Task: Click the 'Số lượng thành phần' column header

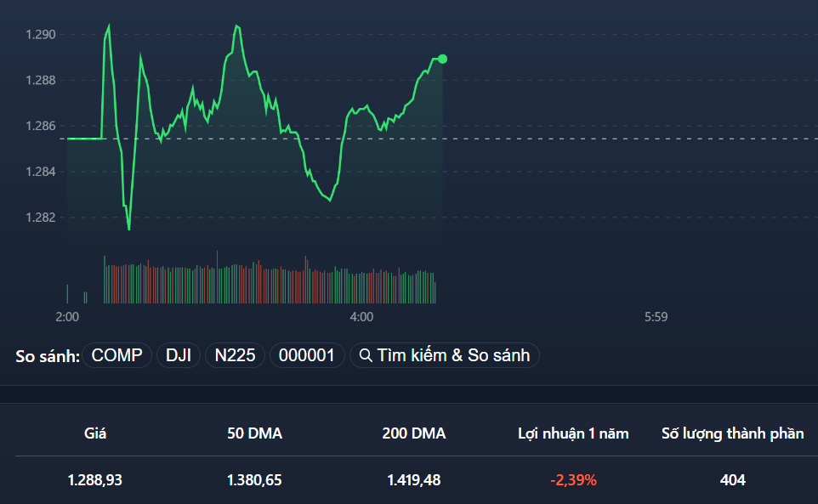Action: tap(732, 433)
